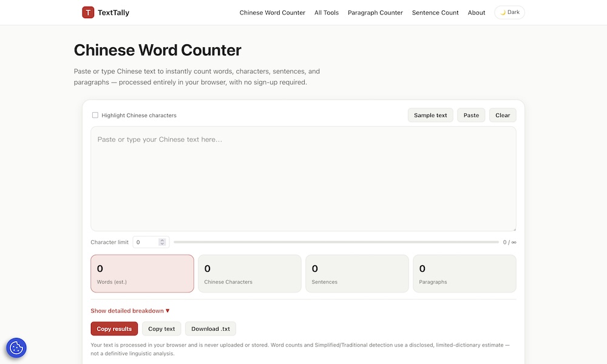The image size is (607, 364).
Task: Enable Highlight Chinese characters checkbox
Action: tap(95, 115)
